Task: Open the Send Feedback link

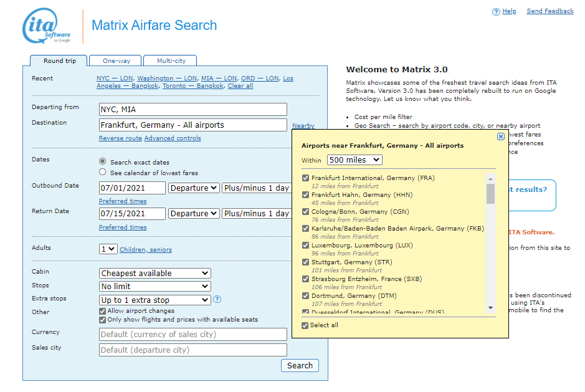Action: pyautogui.click(x=550, y=11)
